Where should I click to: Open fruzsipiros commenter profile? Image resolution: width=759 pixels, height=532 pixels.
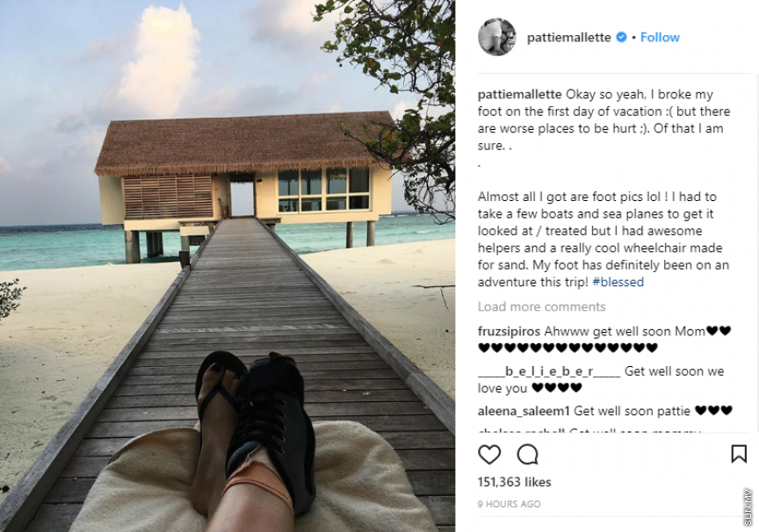pyautogui.click(x=509, y=332)
